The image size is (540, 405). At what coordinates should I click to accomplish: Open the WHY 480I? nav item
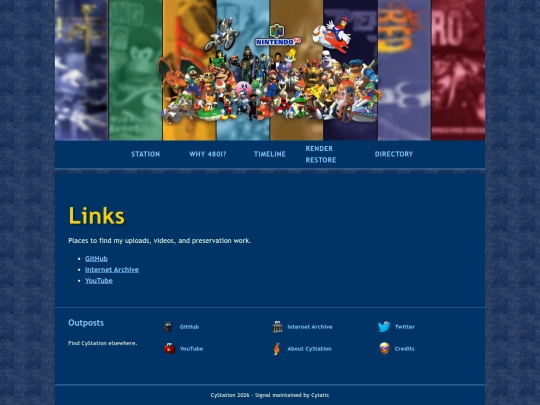(x=208, y=154)
